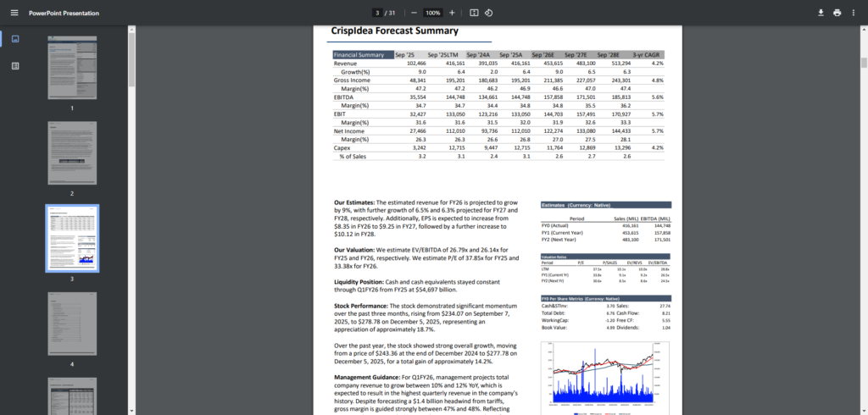Select the highlighted page 3 thumbnail

[x=72, y=238]
